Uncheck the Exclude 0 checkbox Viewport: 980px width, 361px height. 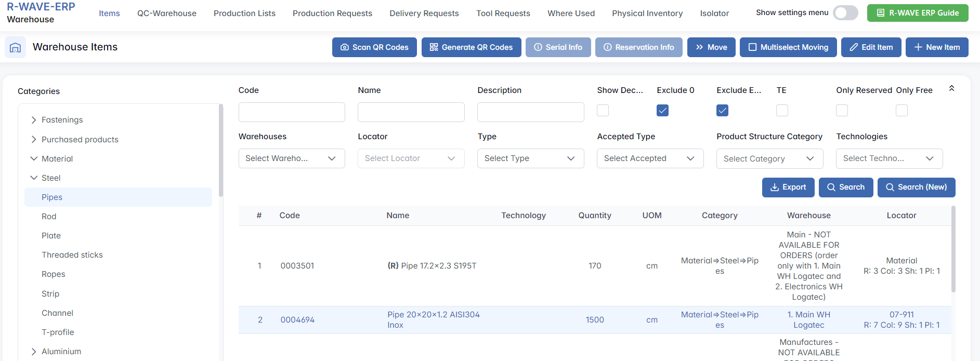click(x=662, y=111)
